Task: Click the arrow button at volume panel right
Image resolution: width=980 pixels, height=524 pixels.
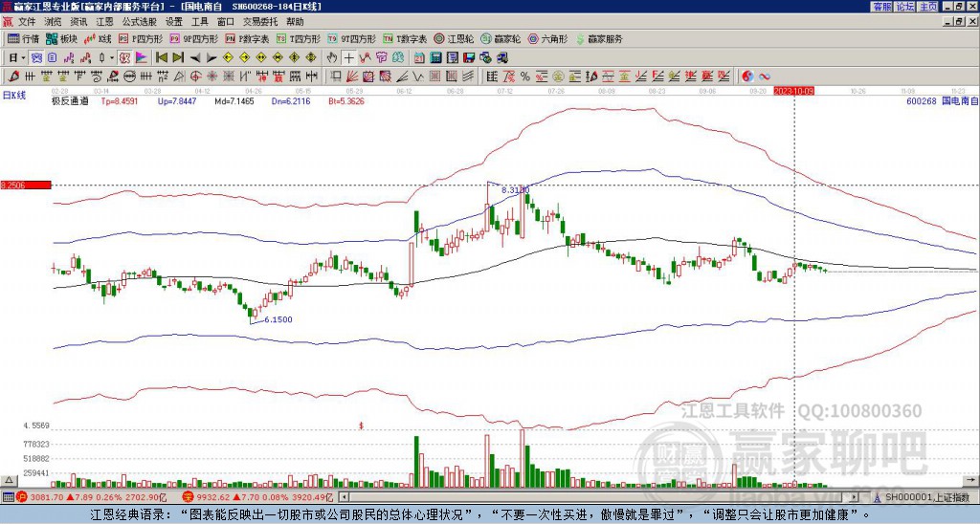Action: coord(971,480)
